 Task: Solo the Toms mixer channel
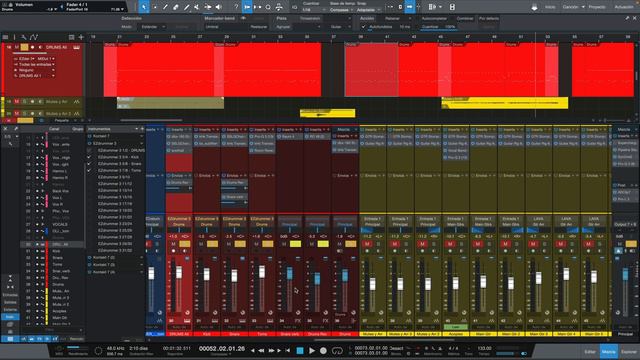268,244
